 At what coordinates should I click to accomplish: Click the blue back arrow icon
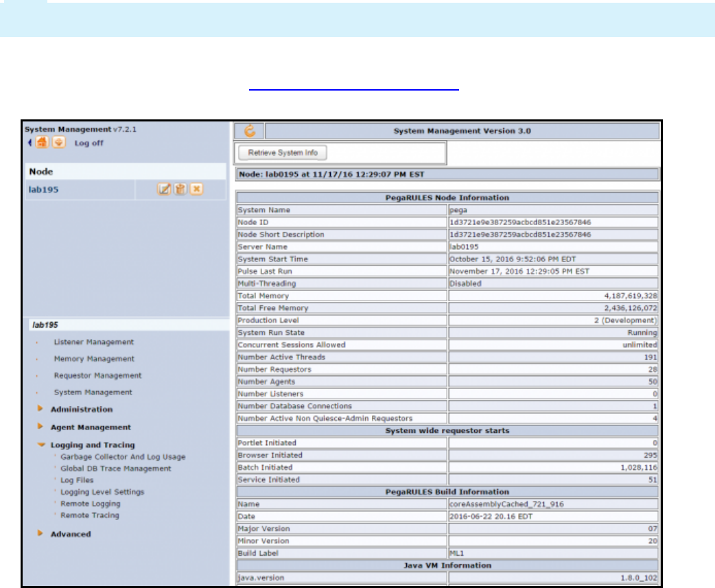click(x=30, y=143)
